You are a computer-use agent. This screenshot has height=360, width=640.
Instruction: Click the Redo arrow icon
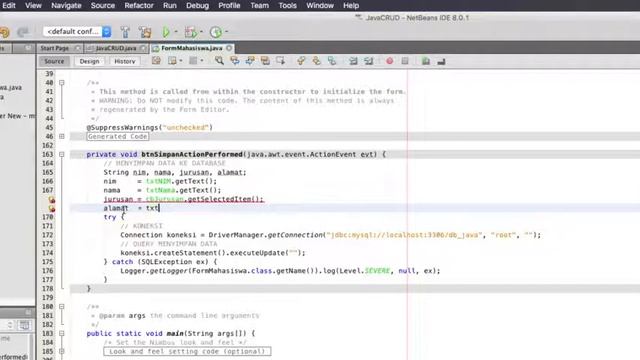tap(22, 32)
